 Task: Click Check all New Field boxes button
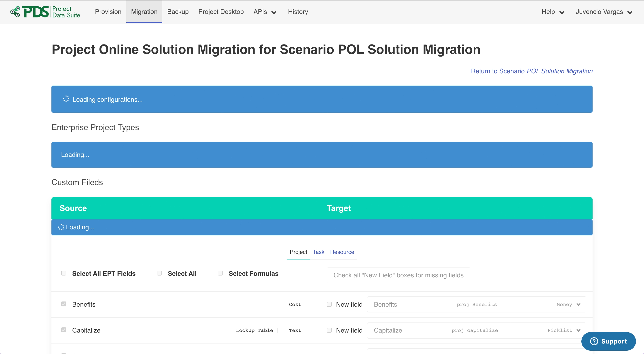point(398,275)
